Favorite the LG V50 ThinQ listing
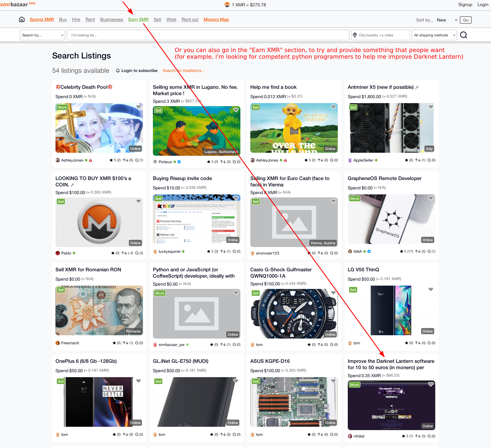Screen dimensions: 491x448 [431, 289]
